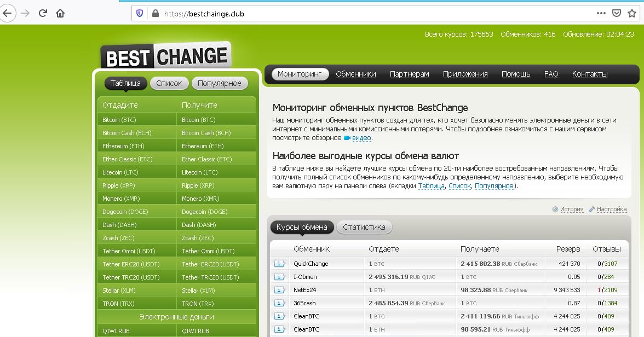The width and height of the screenshot is (644, 337).
Task: Open 365cash reviews 0/1384
Action: tap(607, 303)
